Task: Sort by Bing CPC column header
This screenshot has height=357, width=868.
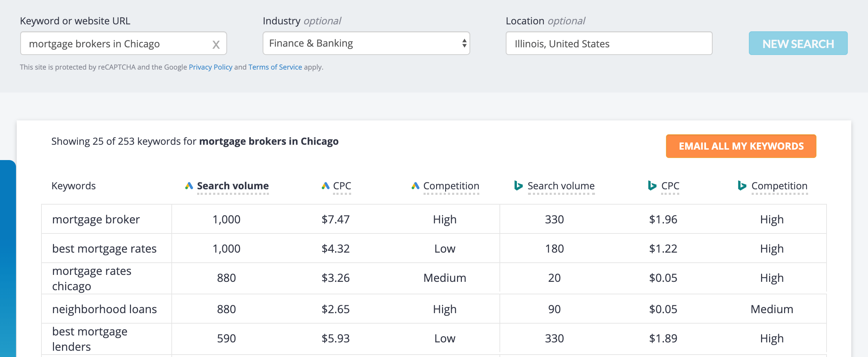Action: pos(670,186)
